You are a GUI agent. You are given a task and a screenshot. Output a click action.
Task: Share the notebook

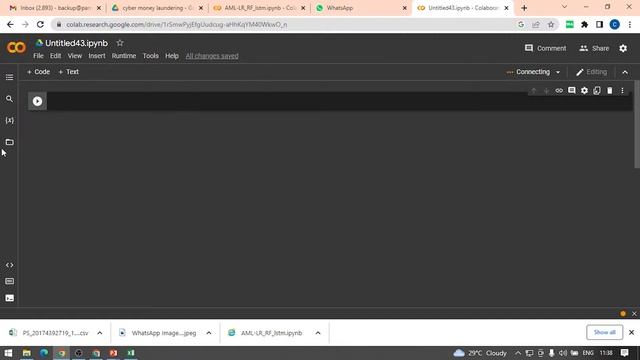click(x=594, y=48)
